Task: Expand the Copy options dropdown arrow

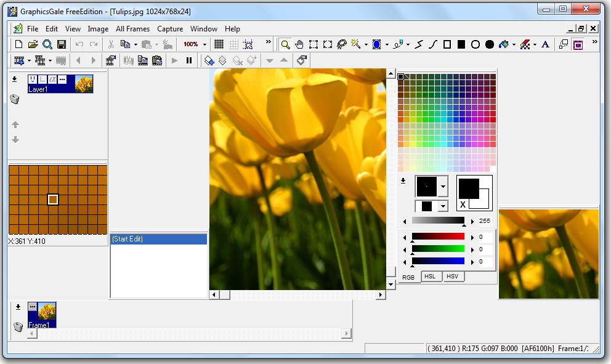Action: (x=136, y=44)
